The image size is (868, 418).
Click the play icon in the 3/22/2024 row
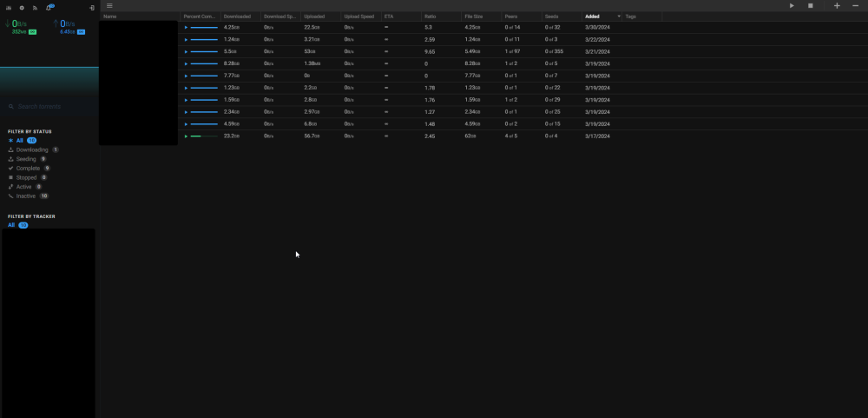[x=186, y=39]
